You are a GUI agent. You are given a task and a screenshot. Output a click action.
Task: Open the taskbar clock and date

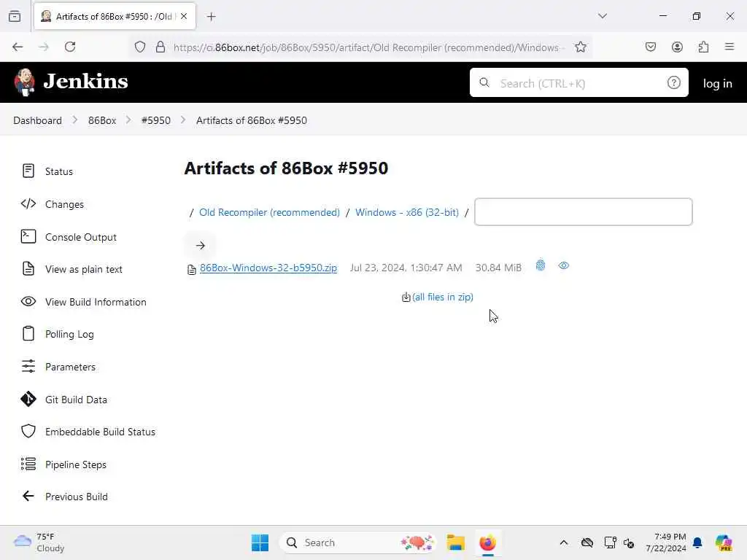click(665, 542)
